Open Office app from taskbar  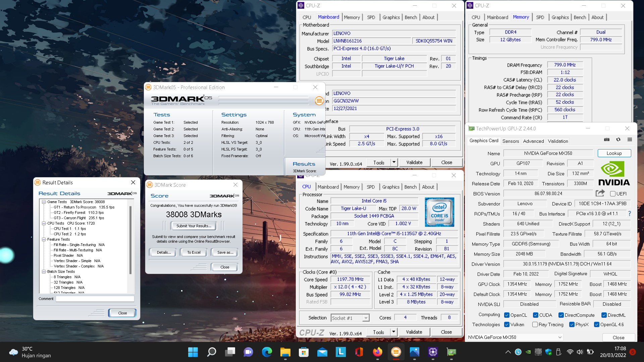[x=359, y=352]
